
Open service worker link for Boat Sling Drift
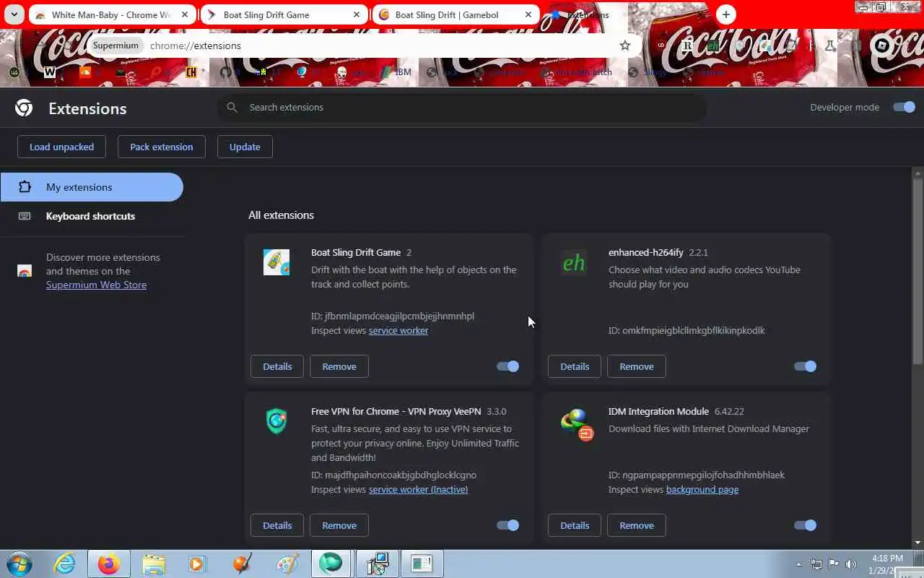pyautogui.click(x=398, y=330)
